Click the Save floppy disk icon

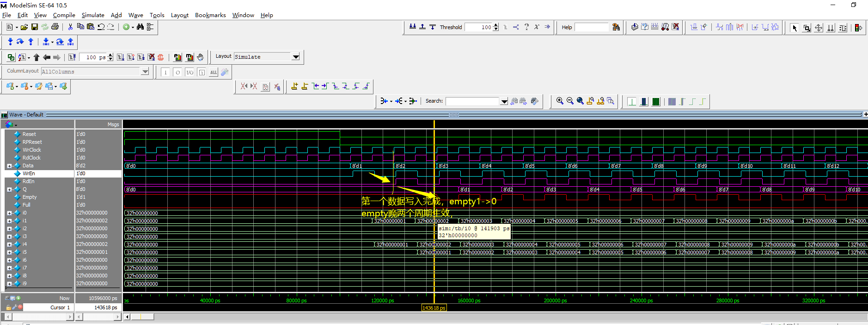coord(34,27)
